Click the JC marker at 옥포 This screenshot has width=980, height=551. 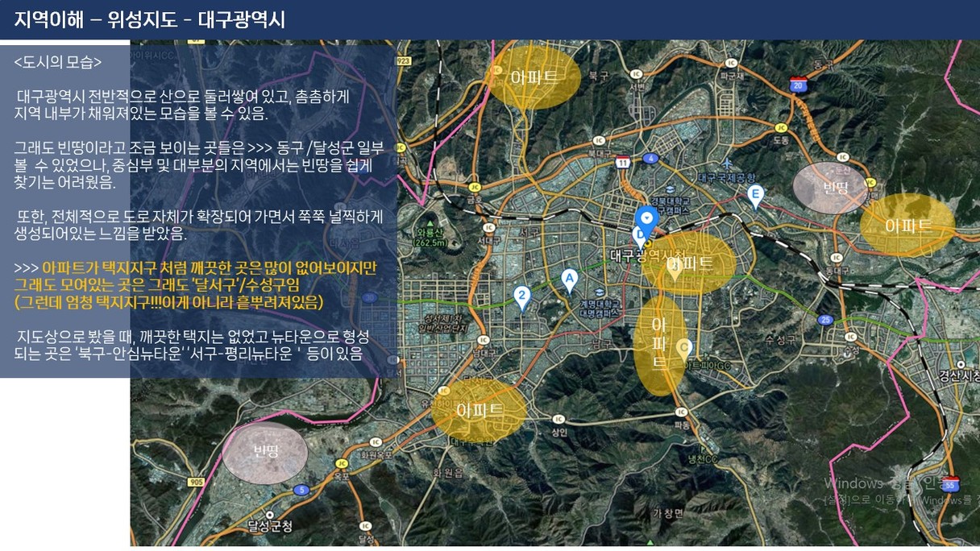[341, 463]
